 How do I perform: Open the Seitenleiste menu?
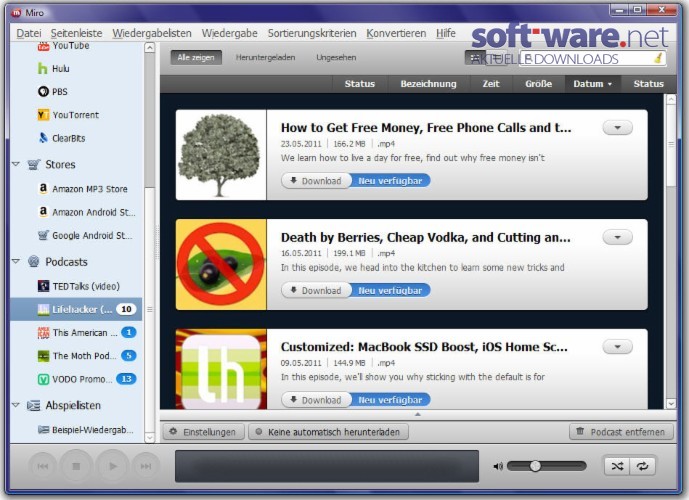[76, 33]
